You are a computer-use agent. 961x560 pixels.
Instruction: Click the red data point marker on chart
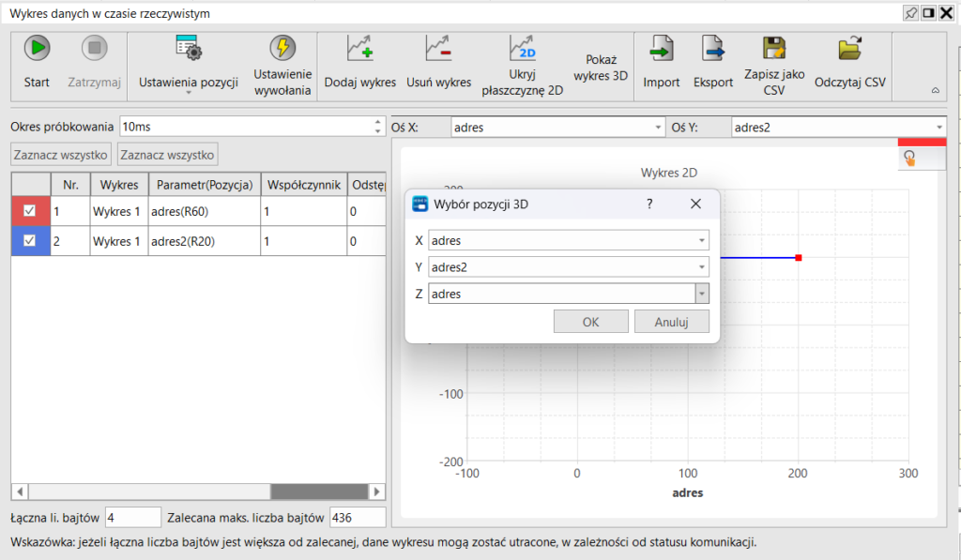[798, 258]
